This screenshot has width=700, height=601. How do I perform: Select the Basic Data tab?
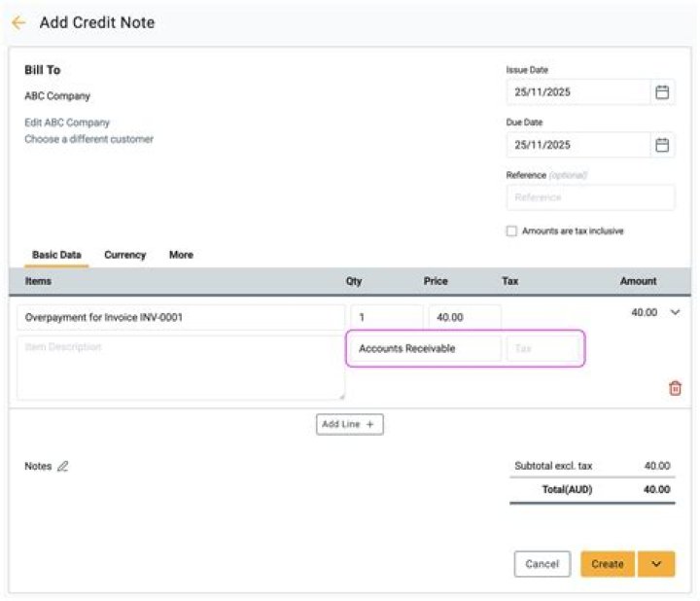tap(56, 255)
